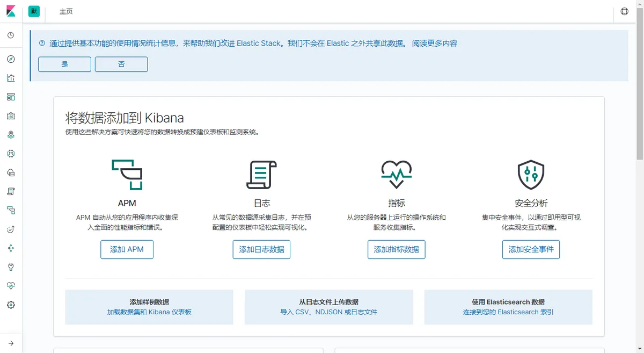The image size is (644, 353).
Task: Click the question icon in telemetry banner
Action: [x=42, y=44]
